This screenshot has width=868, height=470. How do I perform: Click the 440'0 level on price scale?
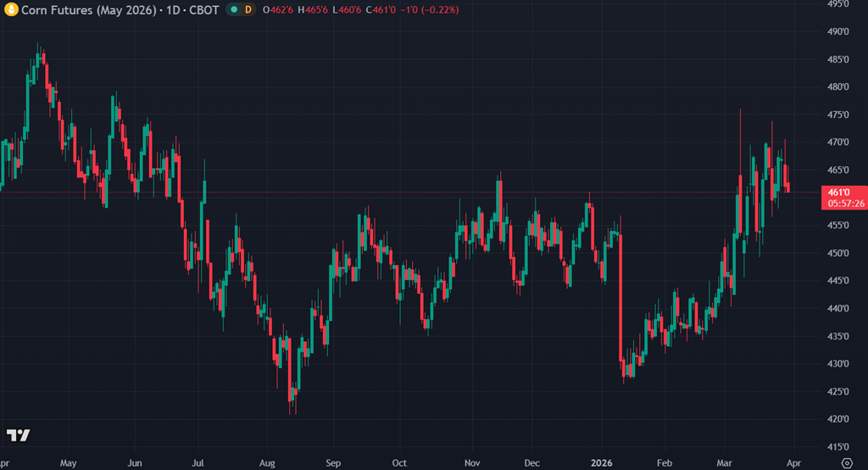(837, 308)
